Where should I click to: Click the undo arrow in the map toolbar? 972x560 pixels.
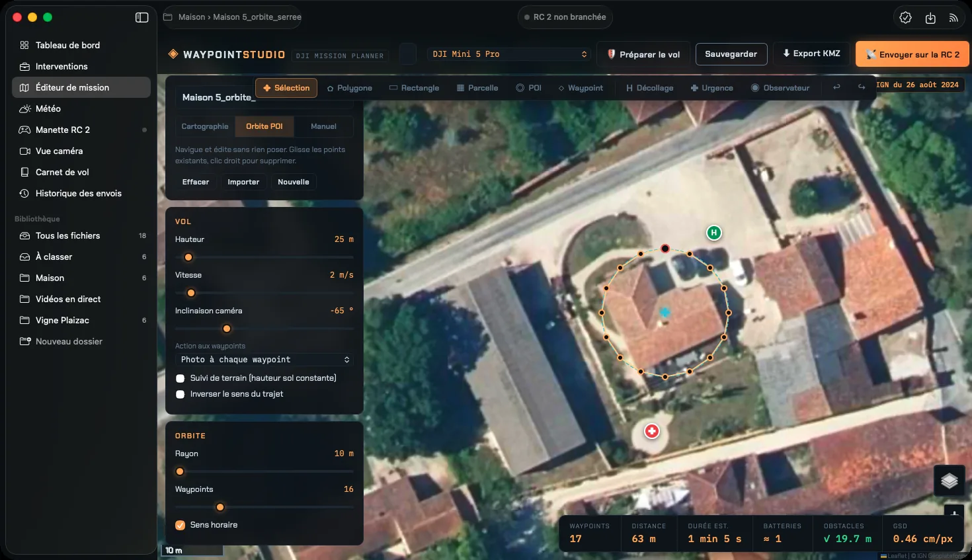[836, 87]
